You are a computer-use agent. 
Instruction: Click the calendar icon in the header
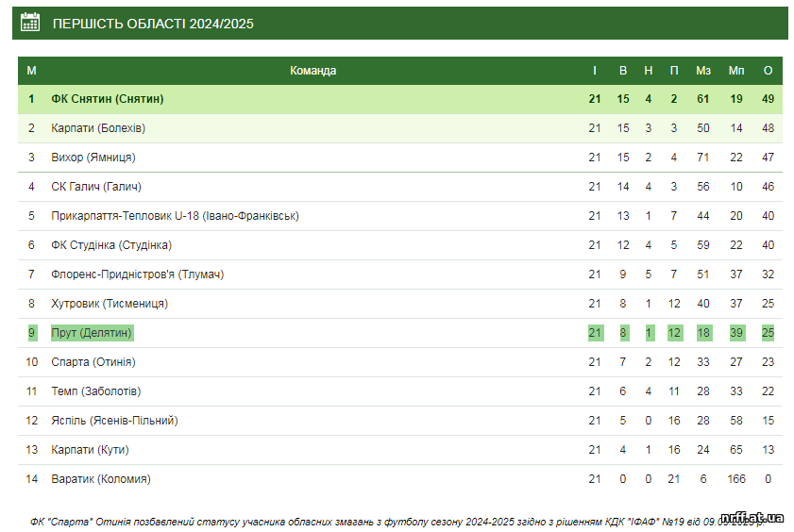30,23
